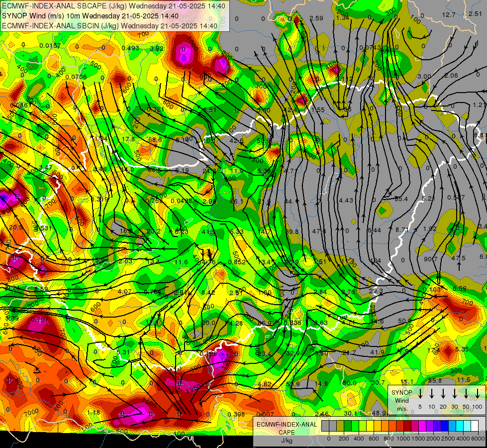Image resolution: width=487 pixels, height=448 pixels.
Task: Select the olive 200 J/kg CAPE legend swatch
Action: [x=340, y=426]
